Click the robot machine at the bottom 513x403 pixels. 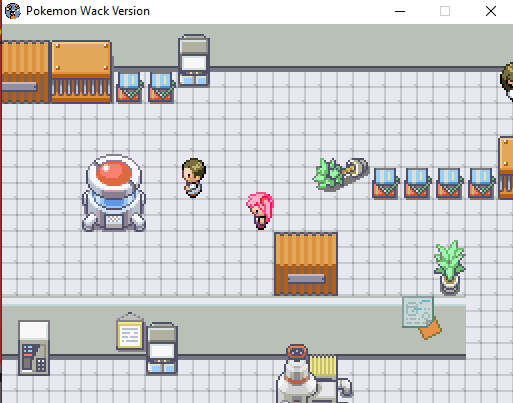click(x=313, y=374)
